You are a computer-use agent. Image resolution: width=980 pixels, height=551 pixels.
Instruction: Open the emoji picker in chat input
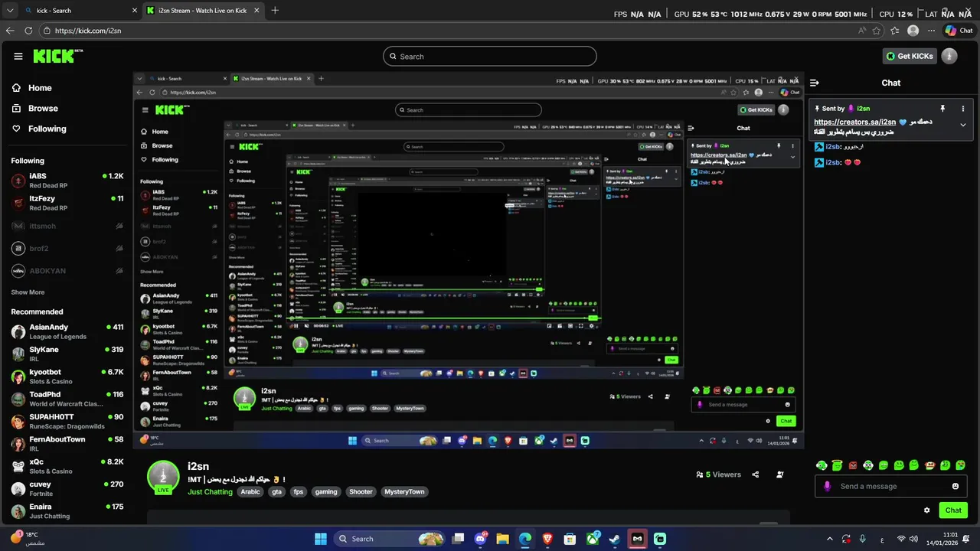tap(955, 486)
